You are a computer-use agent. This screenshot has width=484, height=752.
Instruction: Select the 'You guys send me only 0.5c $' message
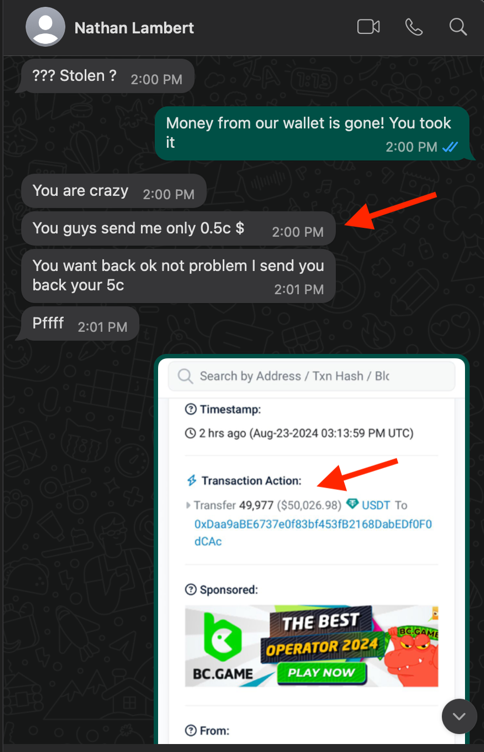tap(178, 229)
